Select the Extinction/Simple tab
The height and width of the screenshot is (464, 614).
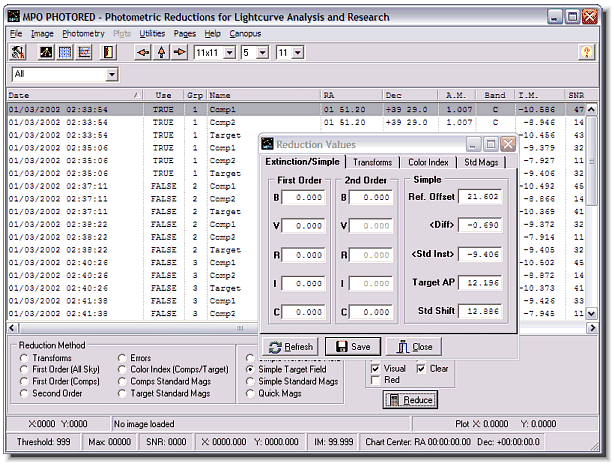pyautogui.click(x=302, y=161)
